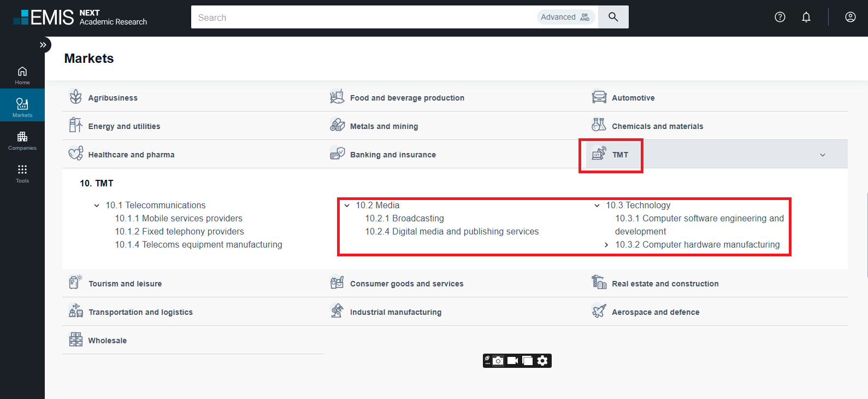Click the camera screenshot icon
The width and height of the screenshot is (868, 399).
coord(498,361)
